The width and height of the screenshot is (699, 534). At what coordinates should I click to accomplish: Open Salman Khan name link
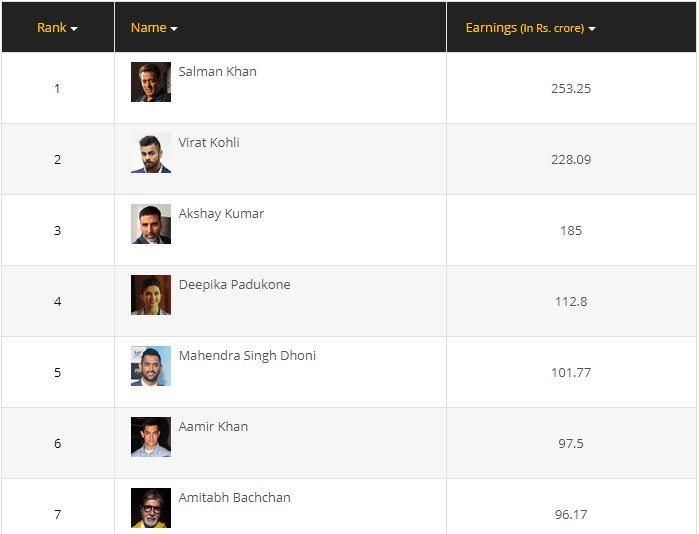217,72
